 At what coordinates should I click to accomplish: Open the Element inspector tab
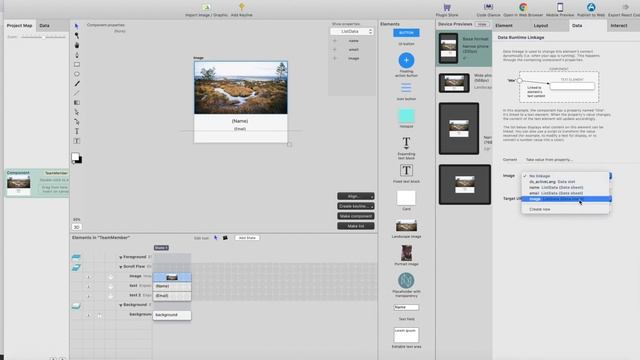504,26
